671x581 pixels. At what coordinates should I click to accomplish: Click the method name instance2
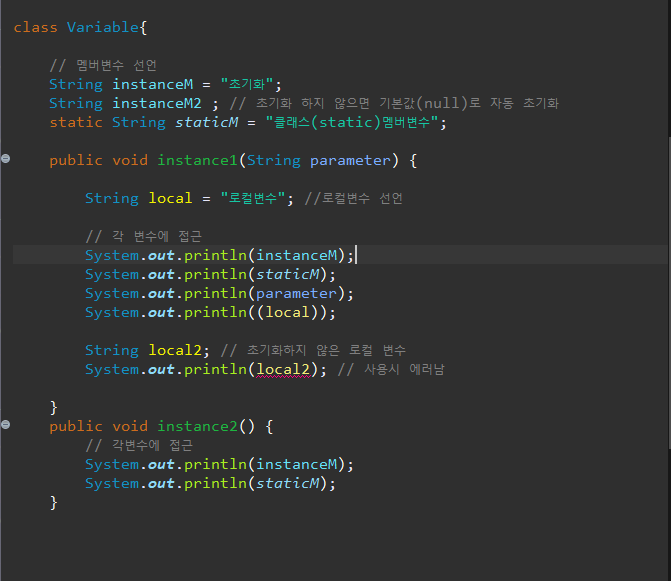[197, 427]
